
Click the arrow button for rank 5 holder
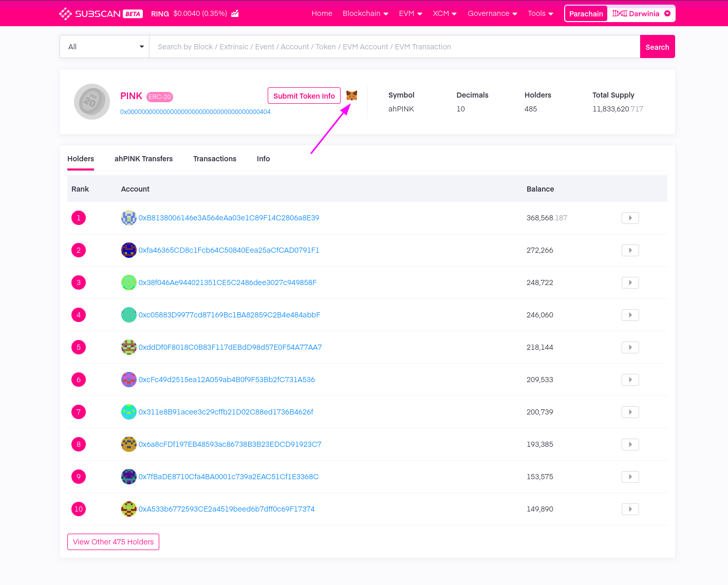coord(630,347)
